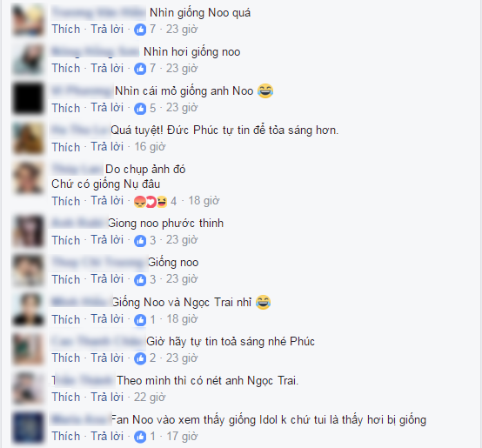Click like icon on 'Nhìn giống Noo quá'

point(140,30)
